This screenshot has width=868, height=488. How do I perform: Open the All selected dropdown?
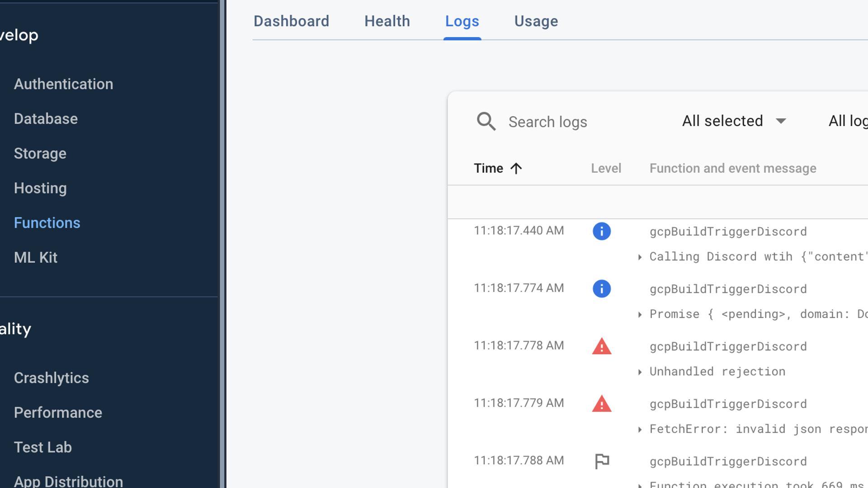click(734, 121)
